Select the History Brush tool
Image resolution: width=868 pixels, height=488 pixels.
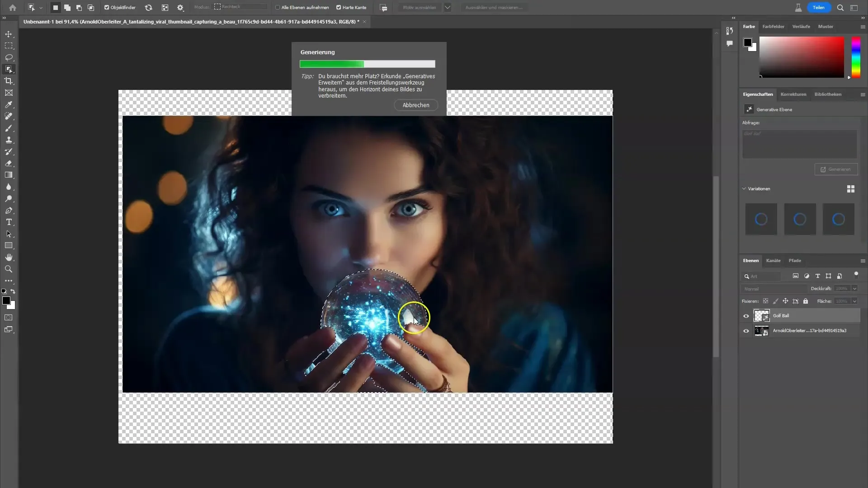tap(9, 152)
